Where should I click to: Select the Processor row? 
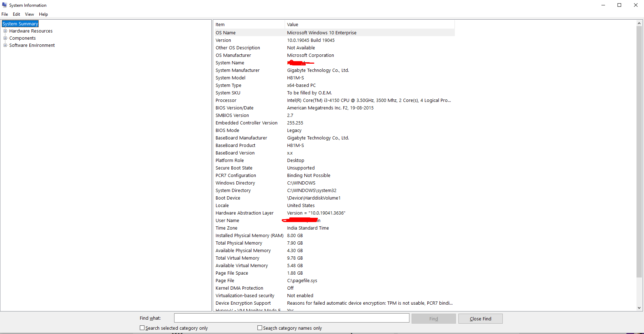coord(226,100)
